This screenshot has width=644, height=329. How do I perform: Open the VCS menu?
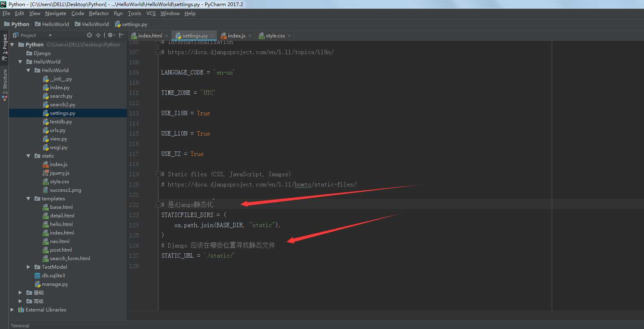click(x=151, y=13)
